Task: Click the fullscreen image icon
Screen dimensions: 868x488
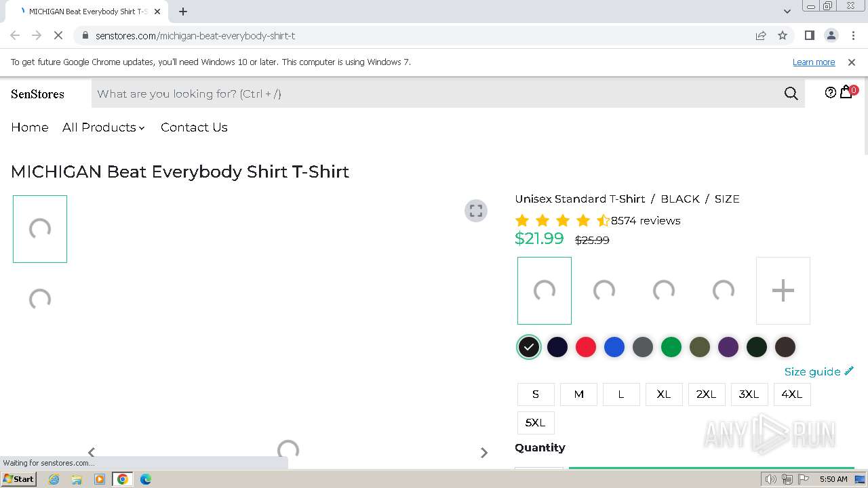Action: pos(476,211)
